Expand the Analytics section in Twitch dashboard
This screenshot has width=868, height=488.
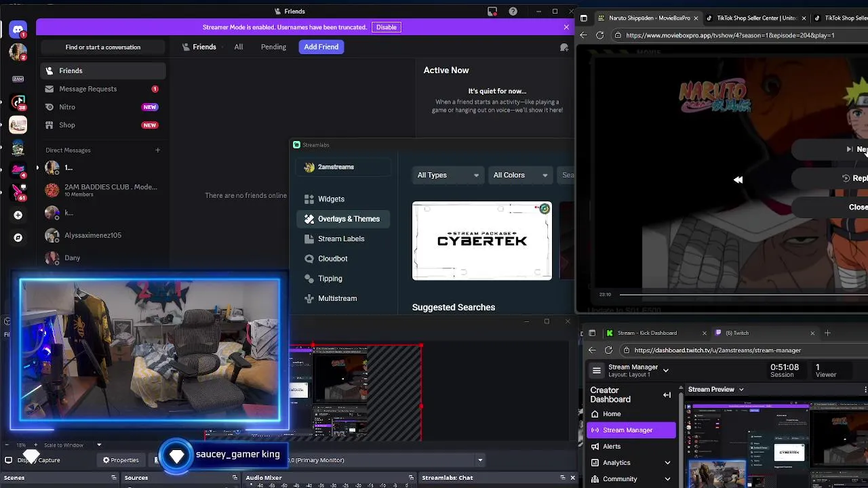pyautogui.click(x=667, y=463)
